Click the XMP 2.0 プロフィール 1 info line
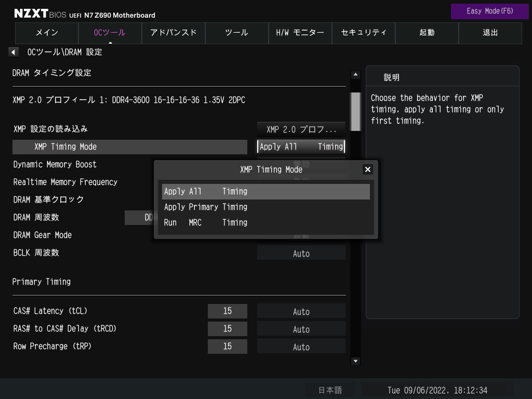Viewport: 532px width, 399px height. click(x=129, y=100)
